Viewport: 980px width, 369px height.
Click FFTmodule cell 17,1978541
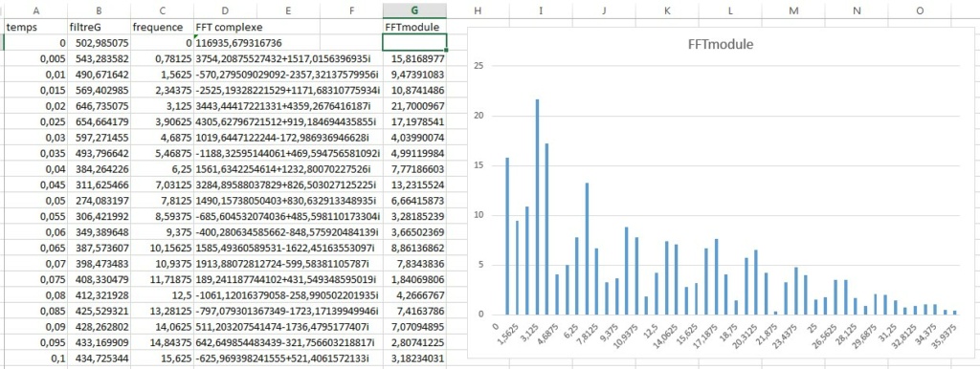click(x=415, y=120)
